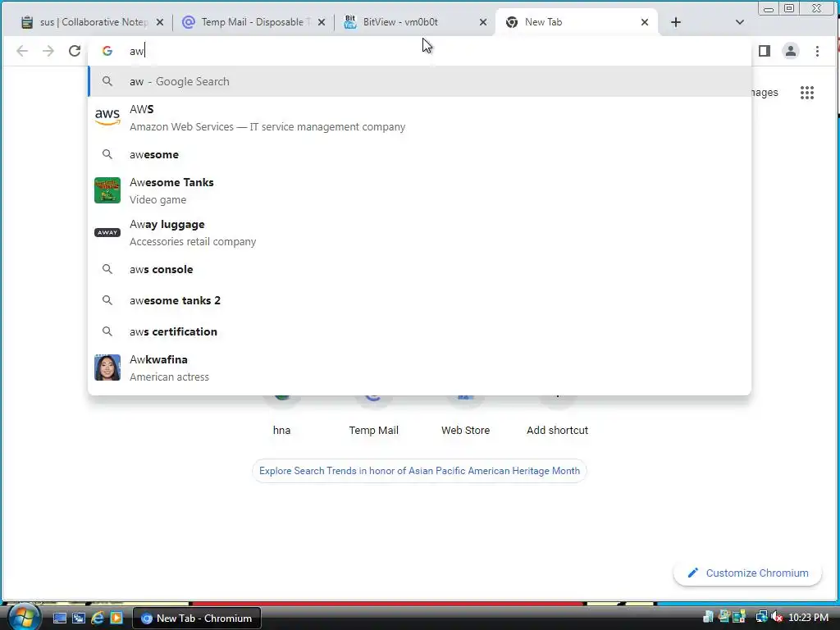Select the AWS Amazon Web Services suggestion
The height and width of the screenshot is (630, 840).
(419, 118)
